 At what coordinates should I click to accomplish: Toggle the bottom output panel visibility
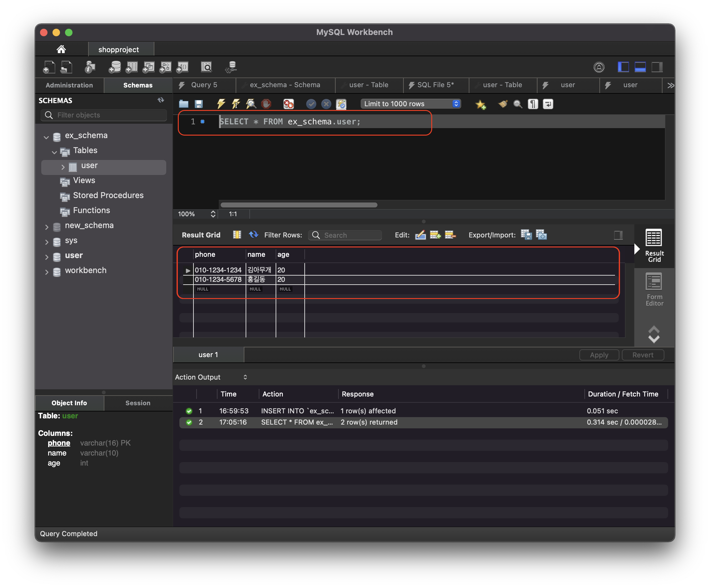tap(640, 67)
